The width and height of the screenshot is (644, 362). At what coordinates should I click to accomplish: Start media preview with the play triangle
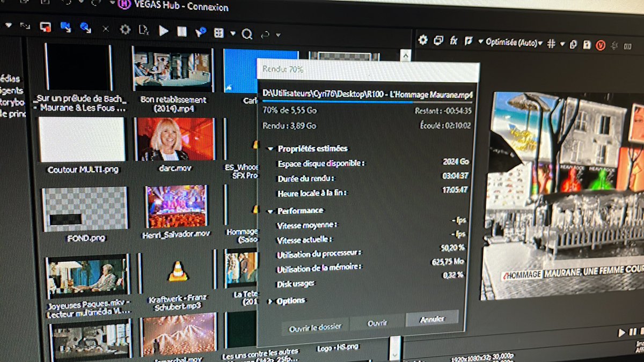tap(164, 31)
